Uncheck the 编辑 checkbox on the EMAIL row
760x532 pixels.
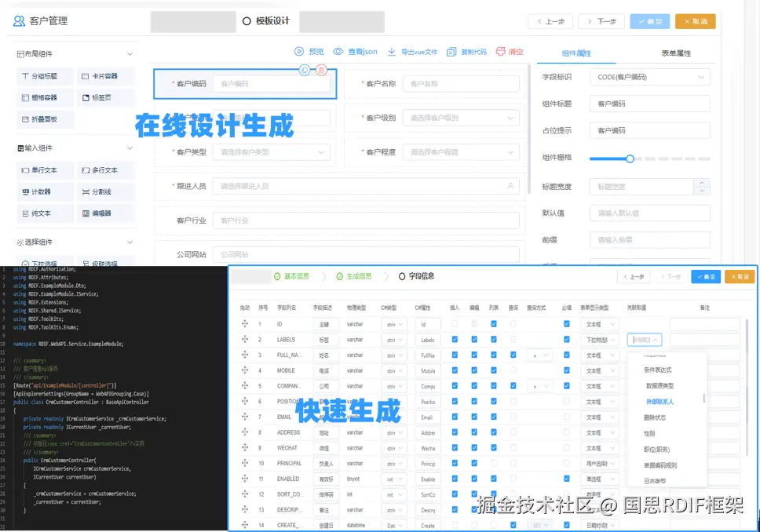(x=473, y=416)
